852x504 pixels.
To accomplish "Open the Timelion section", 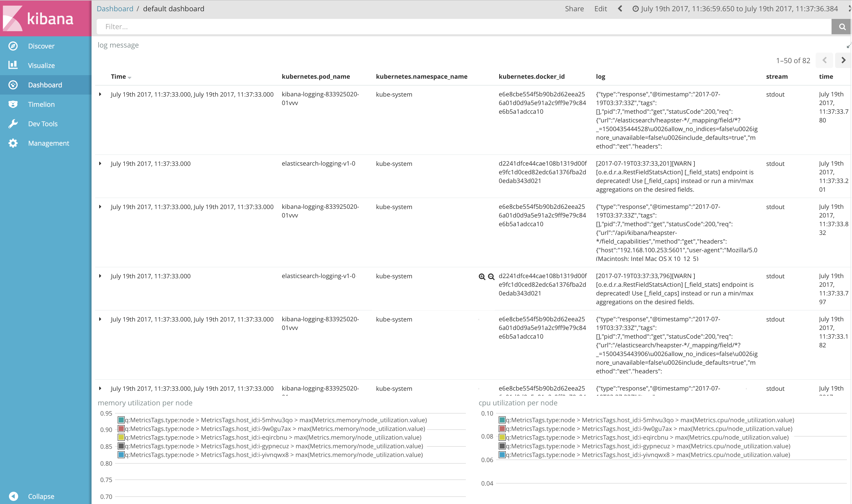I will coord(41,104).
